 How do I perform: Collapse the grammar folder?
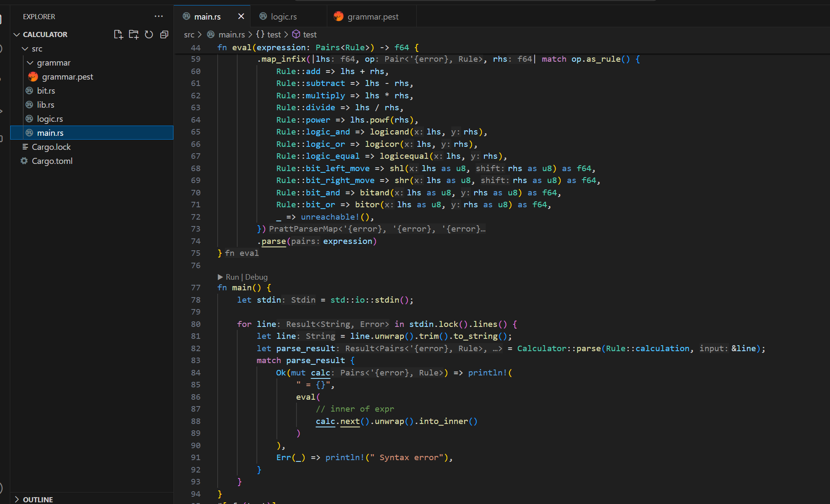click(30, 63)
